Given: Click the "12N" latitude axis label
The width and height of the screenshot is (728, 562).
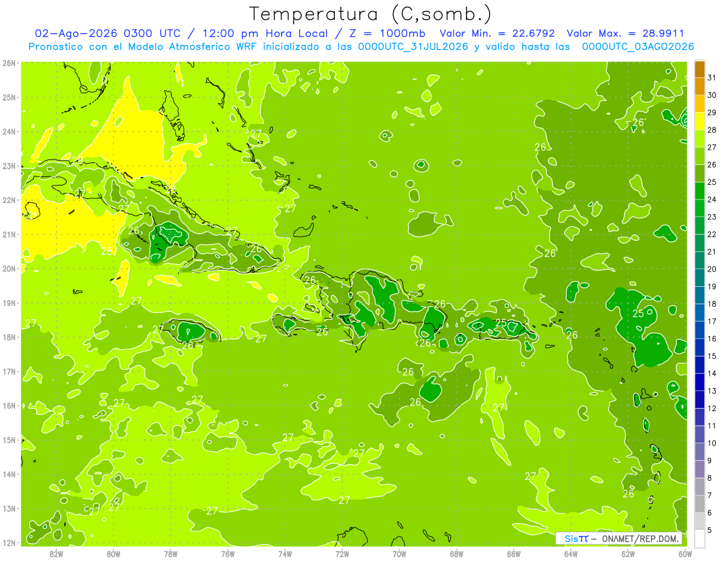Looking at the screenshot, I should (10, 543).
